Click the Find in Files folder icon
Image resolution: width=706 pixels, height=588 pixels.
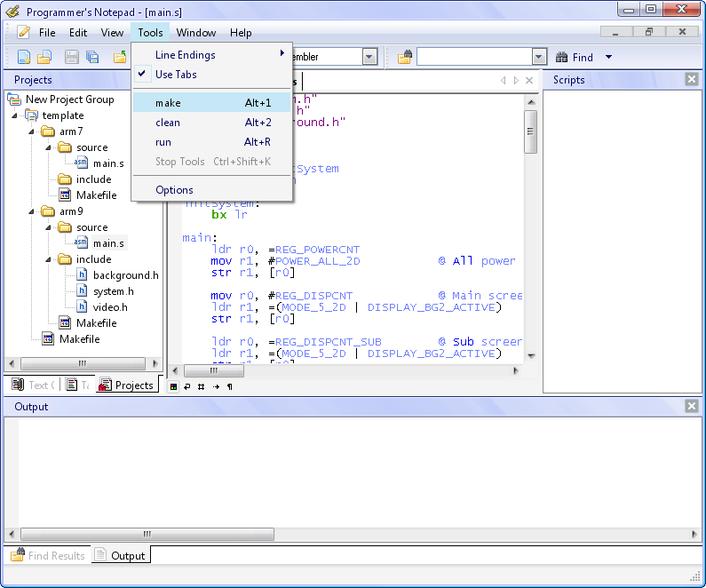(x=405, y=57)
